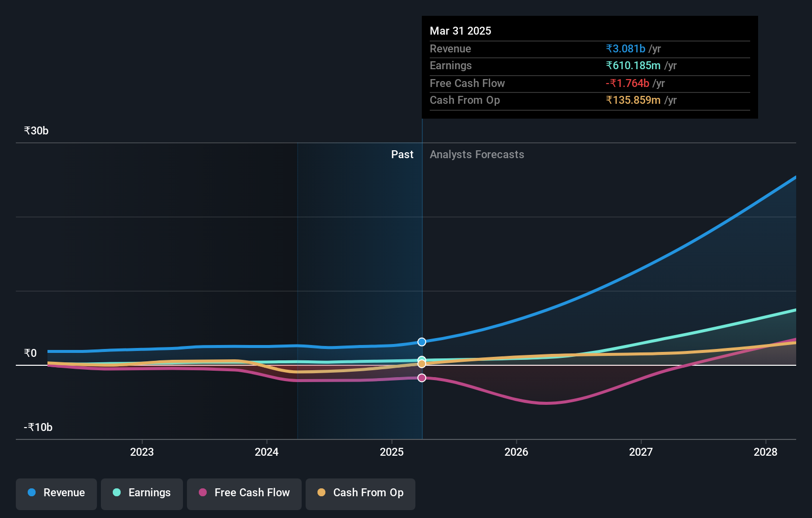Click the Mar 31 2025 tooltip date
Image resolution: width=812 pixels, height=518 pixels.
[460, 31]
